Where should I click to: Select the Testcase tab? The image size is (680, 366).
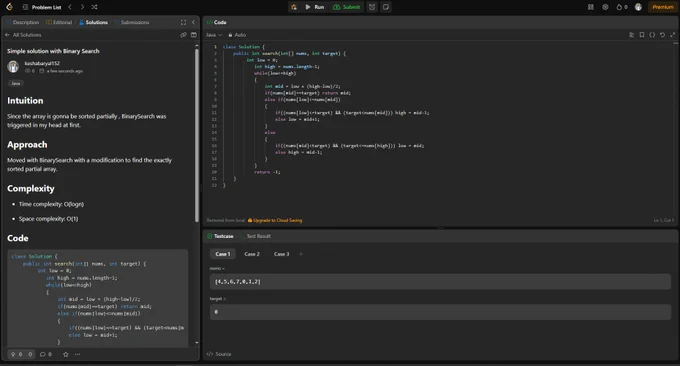pos(220,236)
